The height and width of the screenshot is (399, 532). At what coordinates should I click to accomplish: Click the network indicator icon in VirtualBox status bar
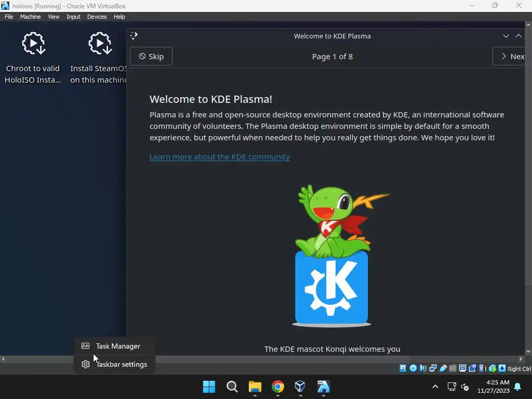[x=433, y=368]
